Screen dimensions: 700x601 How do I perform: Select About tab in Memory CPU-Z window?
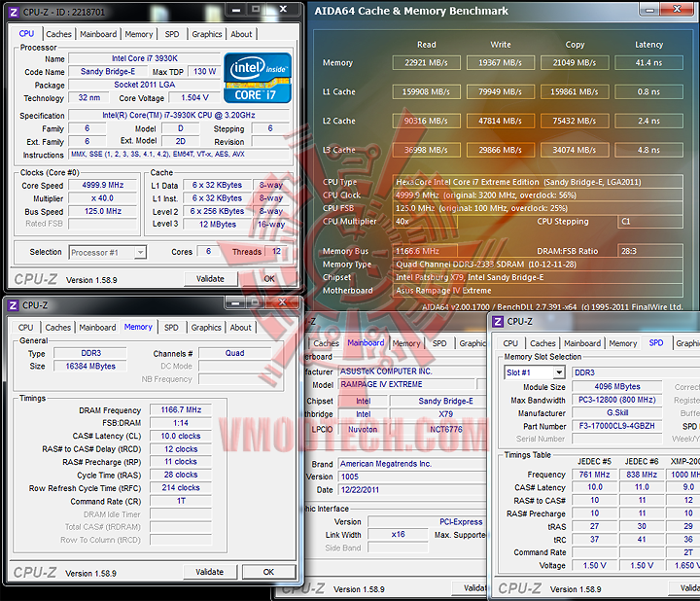[241, 328]
